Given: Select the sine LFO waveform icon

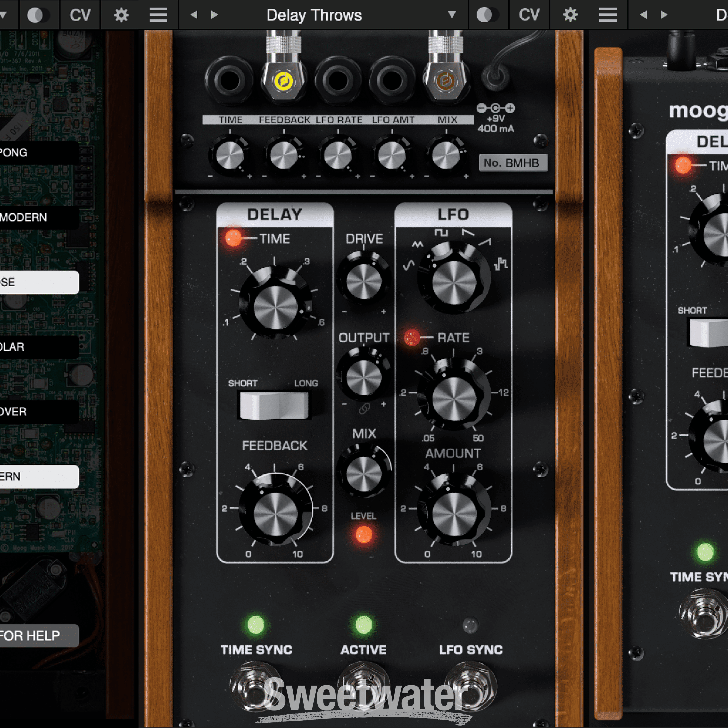Looking at the screenshot, I should tap(409, 265).
